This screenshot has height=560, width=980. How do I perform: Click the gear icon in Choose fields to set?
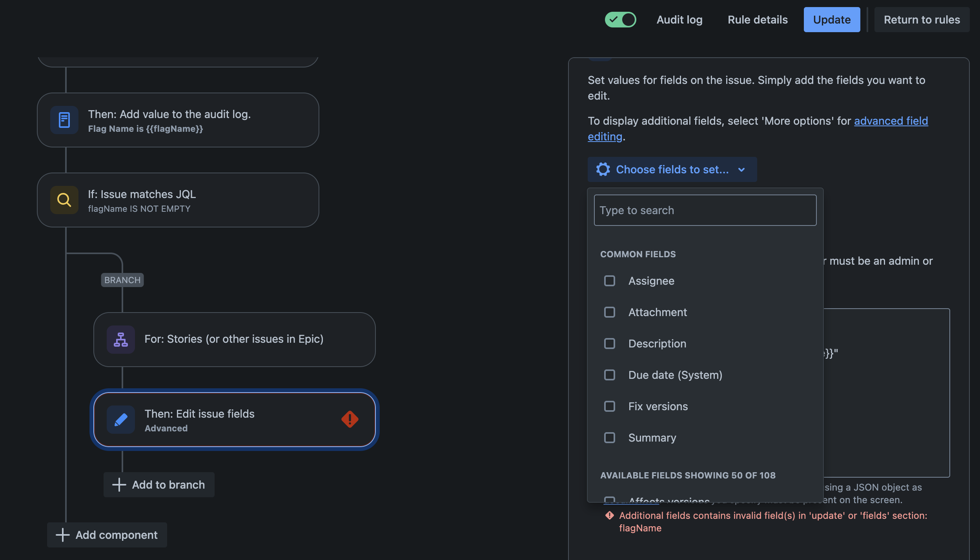(603, 169)
